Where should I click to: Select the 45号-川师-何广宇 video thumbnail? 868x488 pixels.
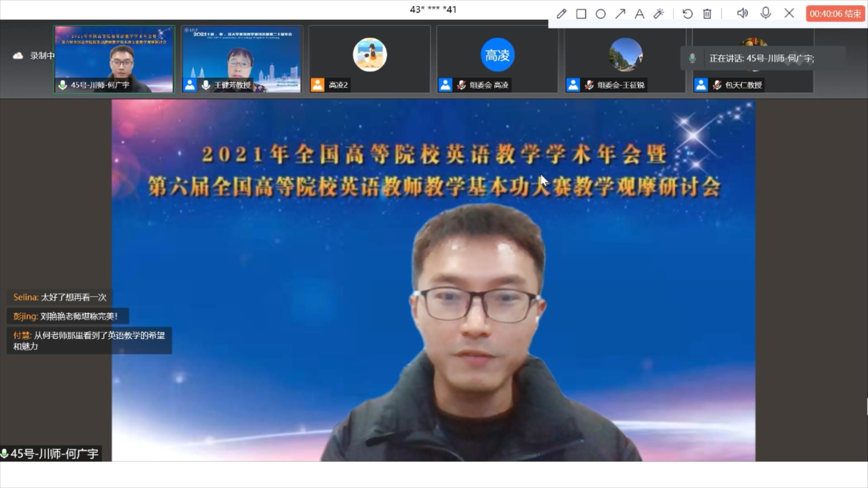(x=114, y=59)
